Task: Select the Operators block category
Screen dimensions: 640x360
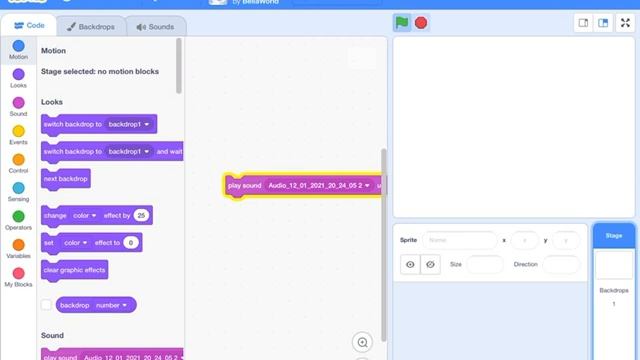Action: (18, 220)
